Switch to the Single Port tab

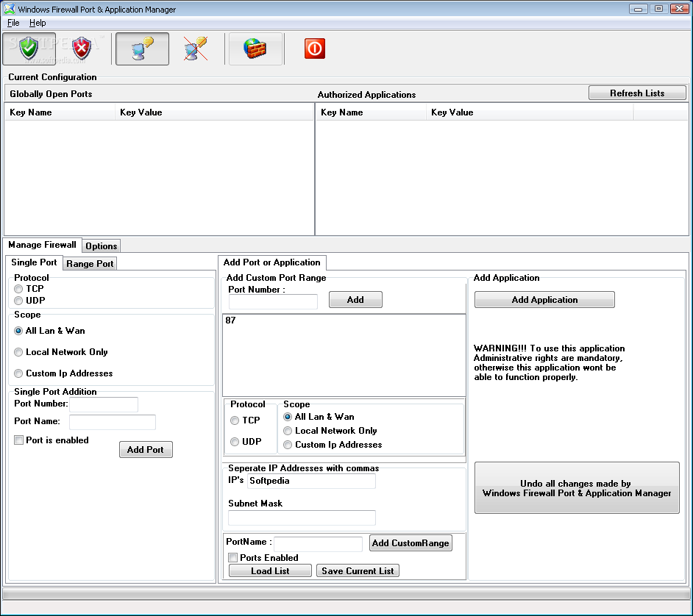click(x=34, y=262)
